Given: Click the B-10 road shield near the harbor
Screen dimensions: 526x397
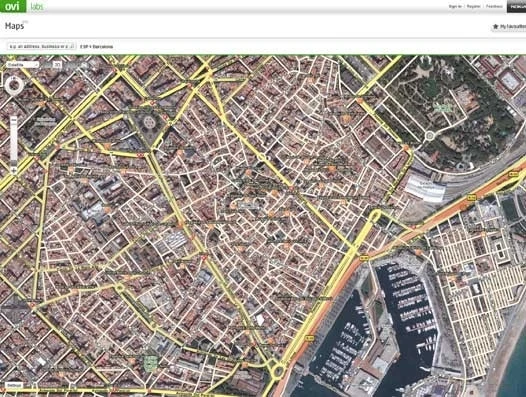Looking at the screenshot, I should click(364, 258).
